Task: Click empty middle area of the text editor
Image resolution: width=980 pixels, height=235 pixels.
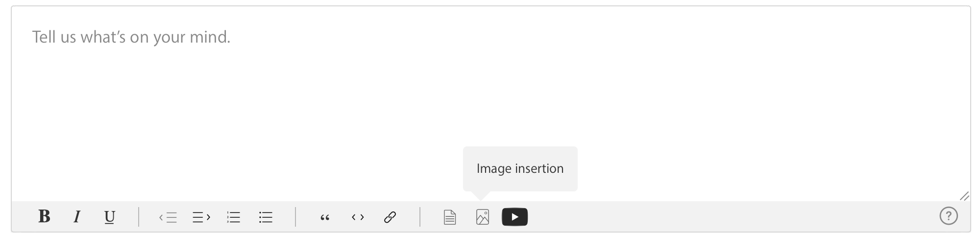Action: [490, 98]
